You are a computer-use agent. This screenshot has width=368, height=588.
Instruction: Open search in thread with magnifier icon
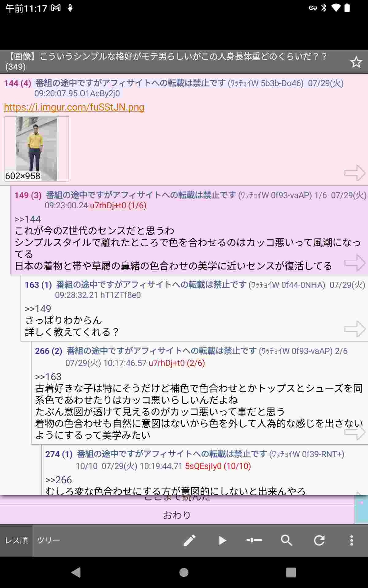(286, 540)
